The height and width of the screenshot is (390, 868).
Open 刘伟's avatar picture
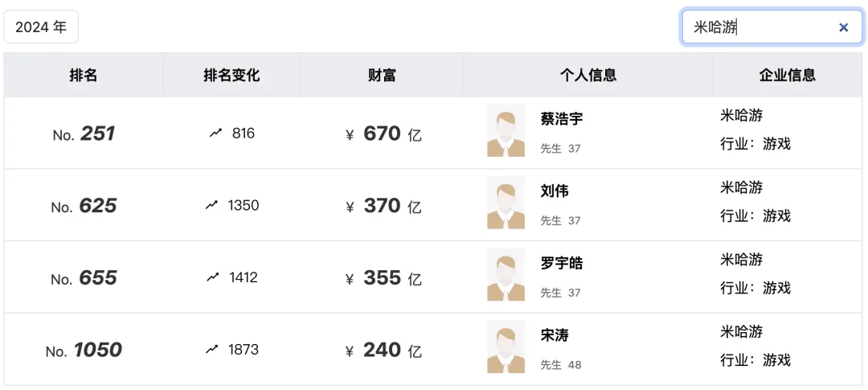click(x=506, y=203)
